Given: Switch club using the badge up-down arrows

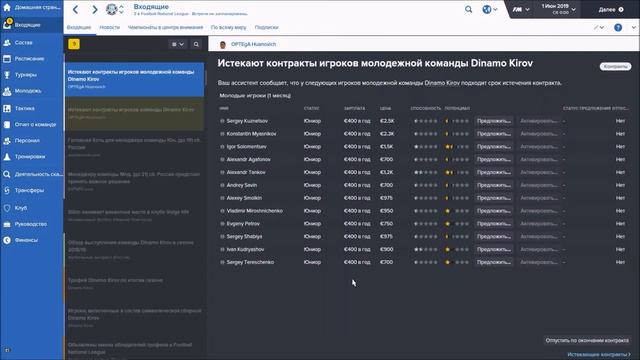Looking at the screenshot, I should 121,9.
